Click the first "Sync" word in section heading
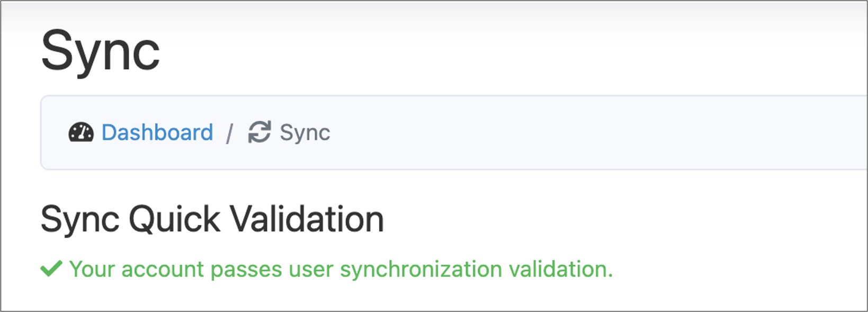Screen dimensions: 868x312 (x=80, y=219)
